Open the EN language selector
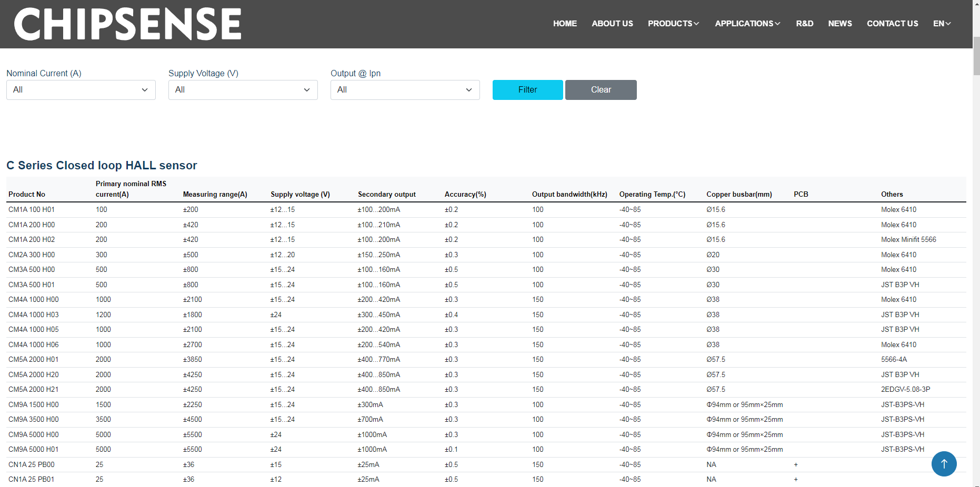 [942, 24]
